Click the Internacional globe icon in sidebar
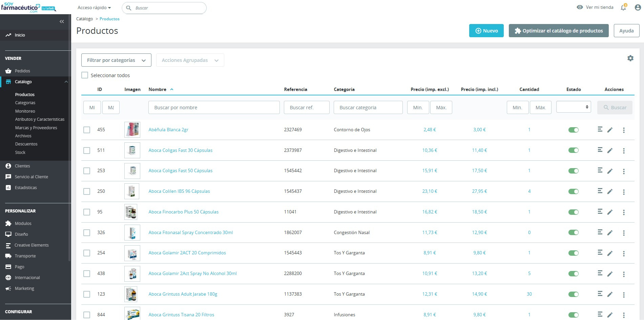 [x=8, y=277]
